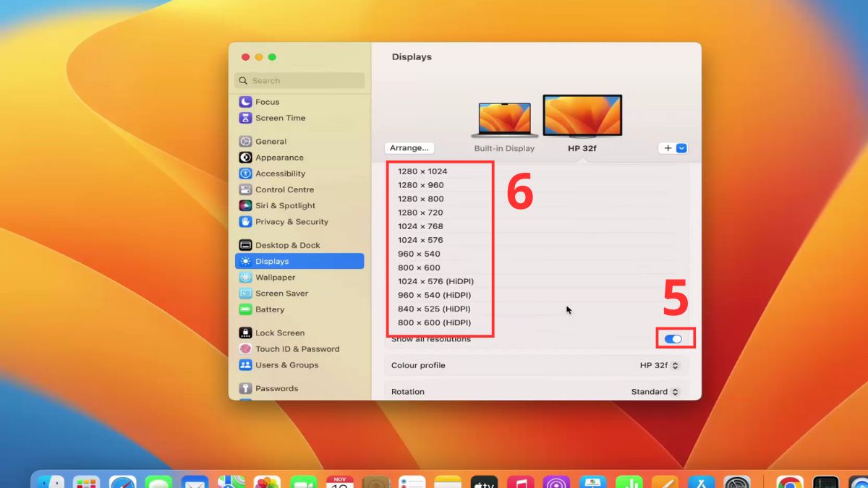Open Privacy & Security hand icon
The width and height of the screenshot is (868, 488).
tap(245, 222)
